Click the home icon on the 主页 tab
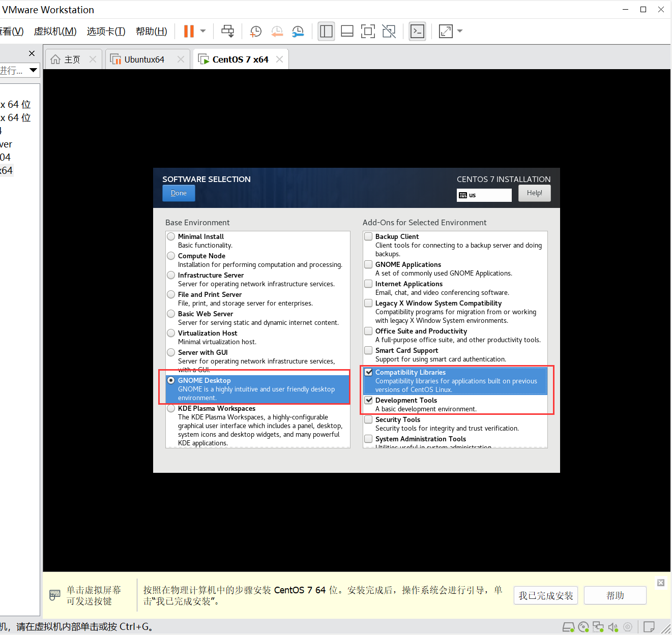 [55, 59]
